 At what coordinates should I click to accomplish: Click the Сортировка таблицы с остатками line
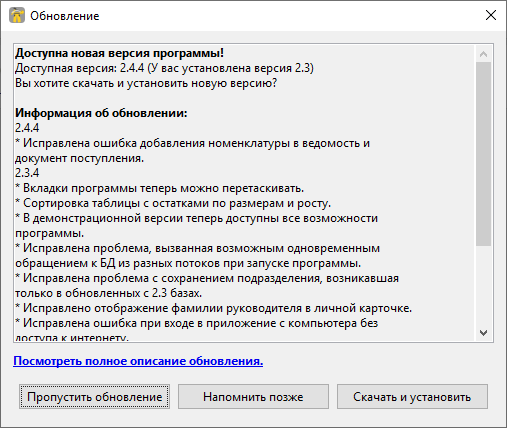point(173,203)
